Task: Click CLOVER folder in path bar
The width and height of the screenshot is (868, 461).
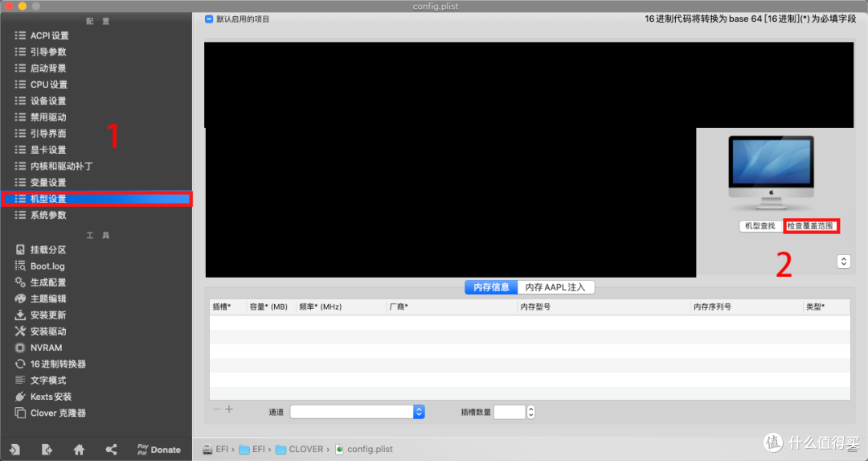Action: pos(300,450)
